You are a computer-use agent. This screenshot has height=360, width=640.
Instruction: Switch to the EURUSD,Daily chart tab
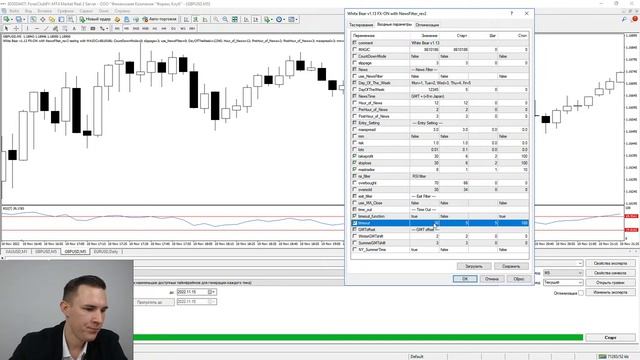106,251
